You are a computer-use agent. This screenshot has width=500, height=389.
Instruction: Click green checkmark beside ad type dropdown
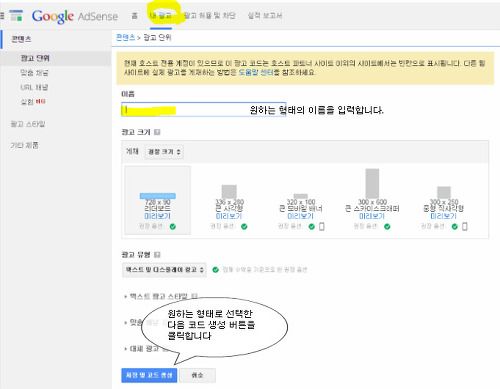tap(216, 270)
